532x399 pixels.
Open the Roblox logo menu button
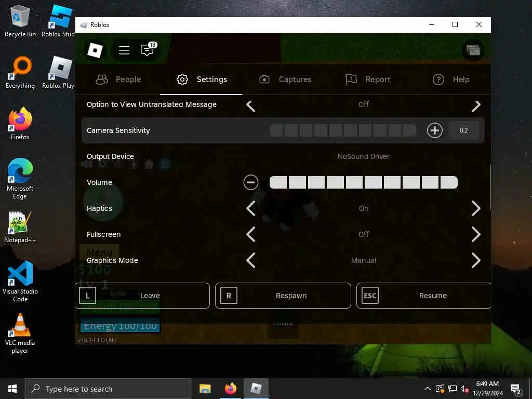95,50
